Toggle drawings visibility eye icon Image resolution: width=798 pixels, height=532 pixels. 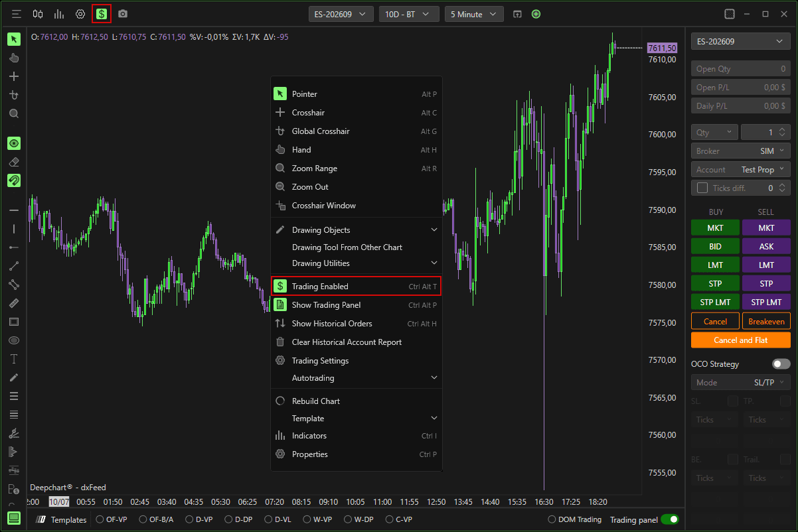(x=14, y=143)
